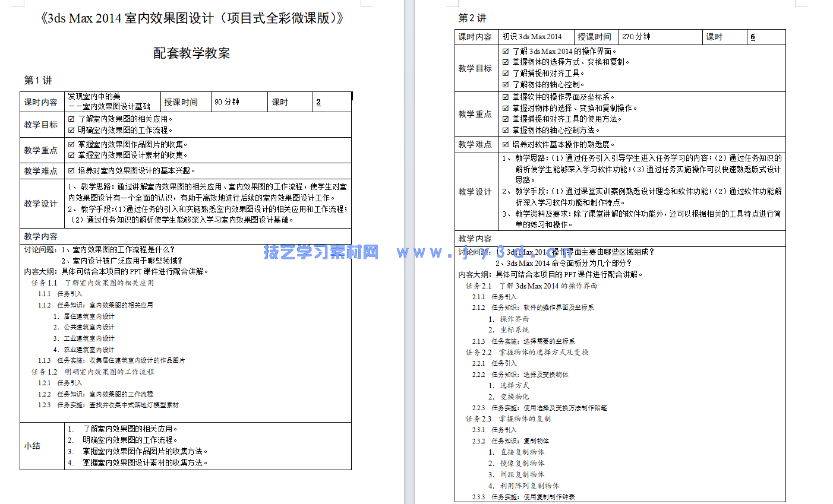Select the "任务1.1 了解室内效果图的相关应用" outline entry
This screenshot has height=504, width=833.
93,283
